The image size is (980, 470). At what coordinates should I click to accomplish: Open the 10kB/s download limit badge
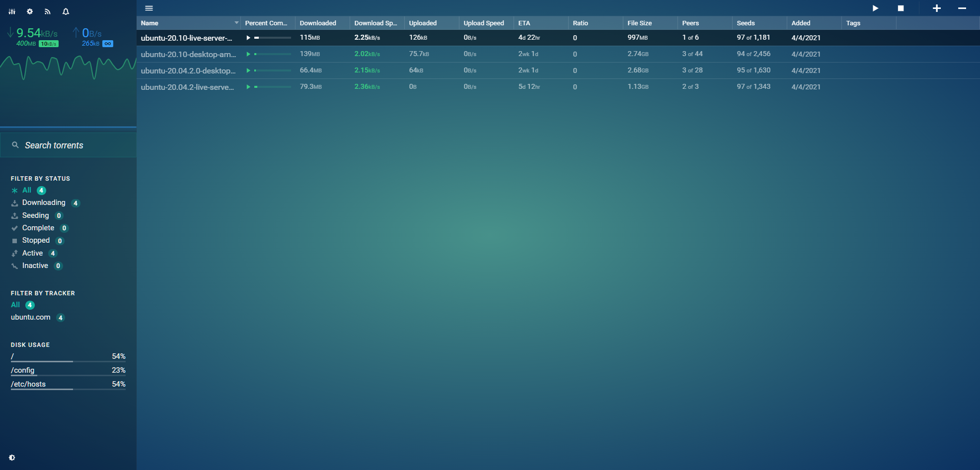(x=49, y=44)
